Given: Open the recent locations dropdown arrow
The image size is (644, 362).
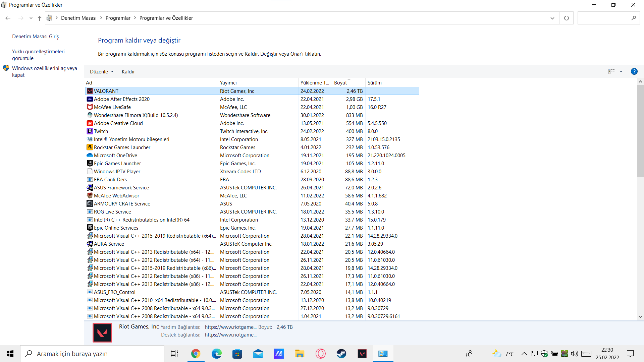Looking at the screenshot, I should 31,18.
